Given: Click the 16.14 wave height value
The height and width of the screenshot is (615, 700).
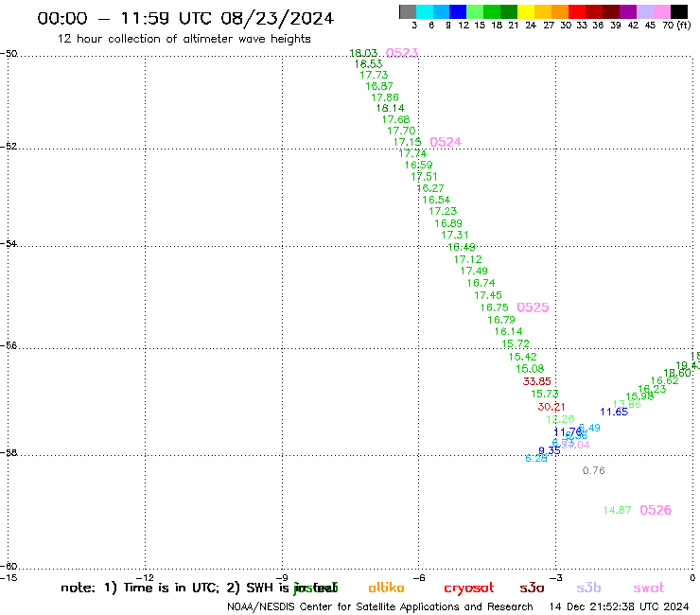Looking at the screenshot, I should pos(509,331).
